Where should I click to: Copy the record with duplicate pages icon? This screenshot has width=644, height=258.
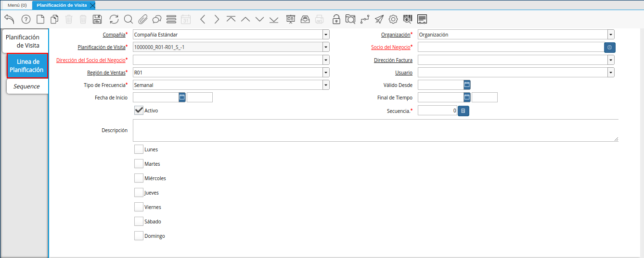point(55,19)
